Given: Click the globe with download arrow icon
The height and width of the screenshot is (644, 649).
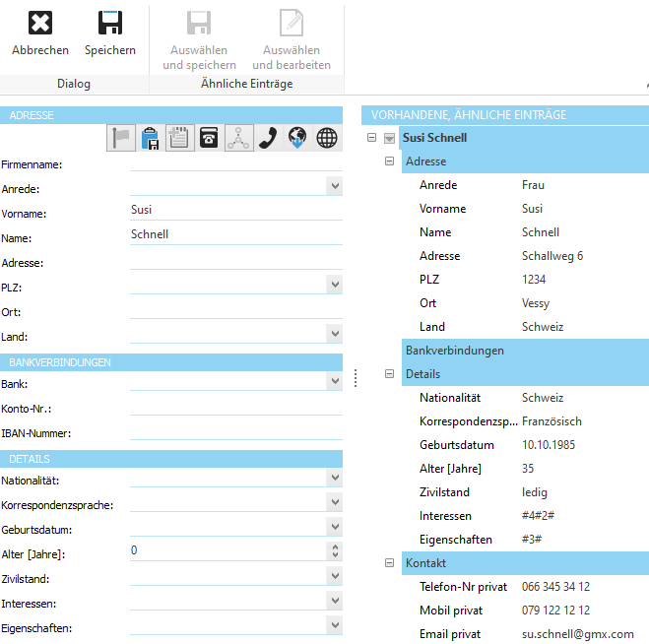Looking at the screenshot, I should (x=296, y=139).
